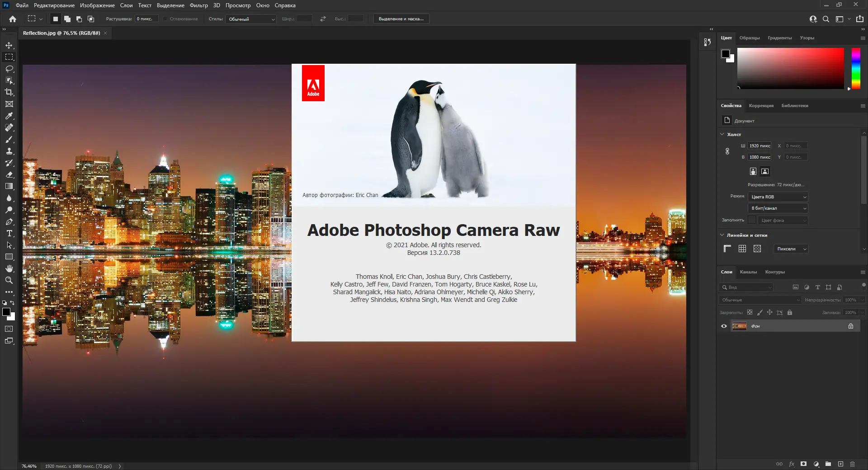Select the Hand tool
868x470 pixels.
tap(9, 269)
